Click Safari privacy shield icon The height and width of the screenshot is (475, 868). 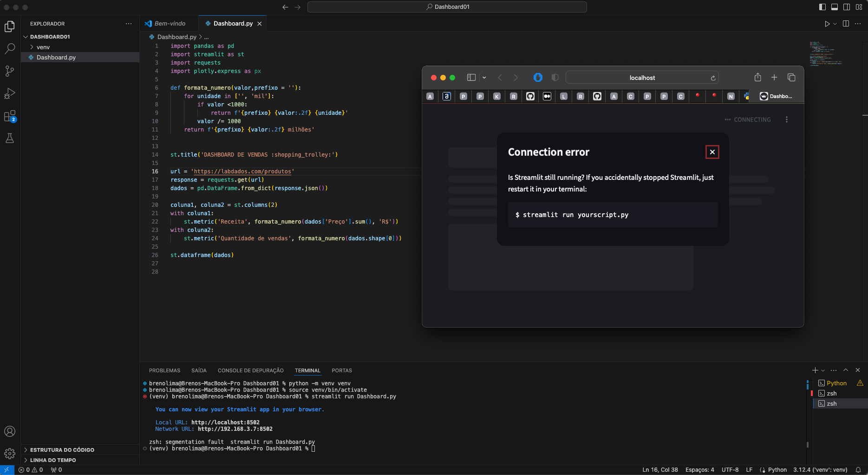[555, 78]
